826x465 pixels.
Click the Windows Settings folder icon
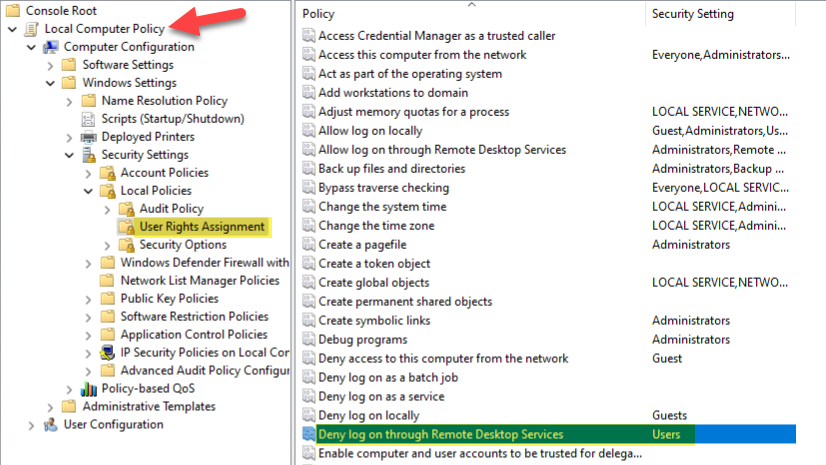(69, 83)
